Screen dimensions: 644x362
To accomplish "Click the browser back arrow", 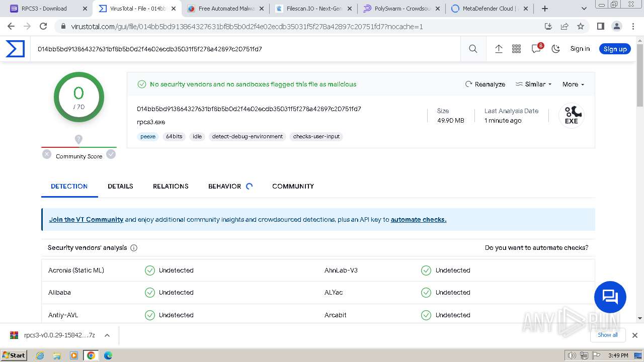I will coord(11,26).
